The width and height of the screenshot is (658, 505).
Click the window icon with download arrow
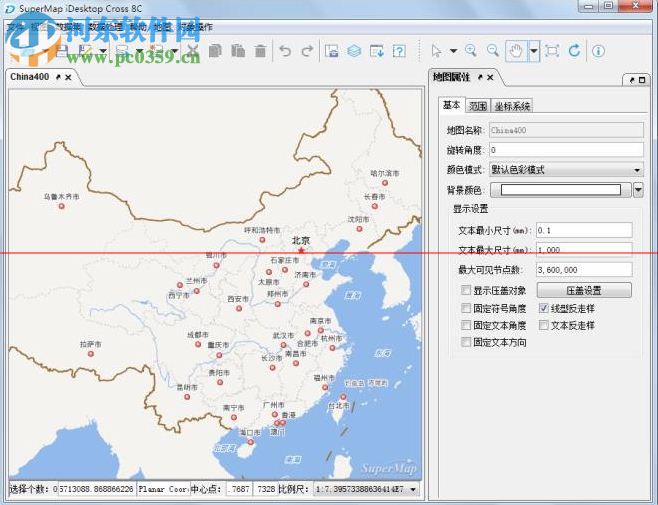377,51
